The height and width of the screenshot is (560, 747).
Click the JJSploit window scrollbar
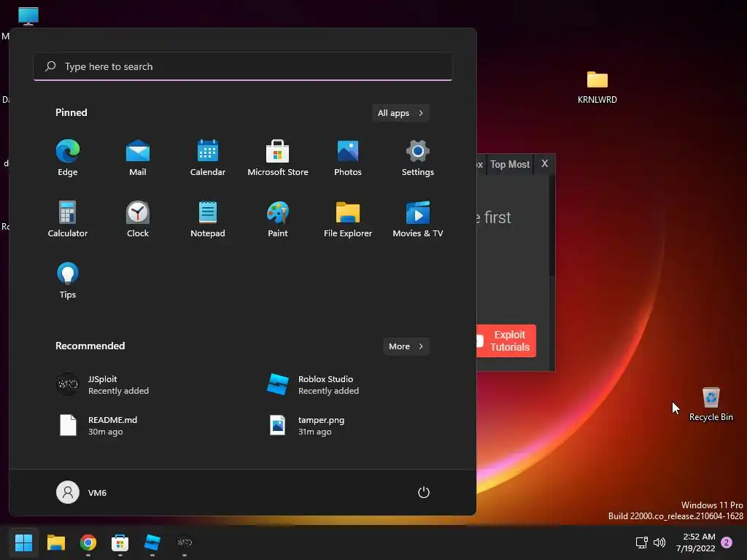point(551,226)
